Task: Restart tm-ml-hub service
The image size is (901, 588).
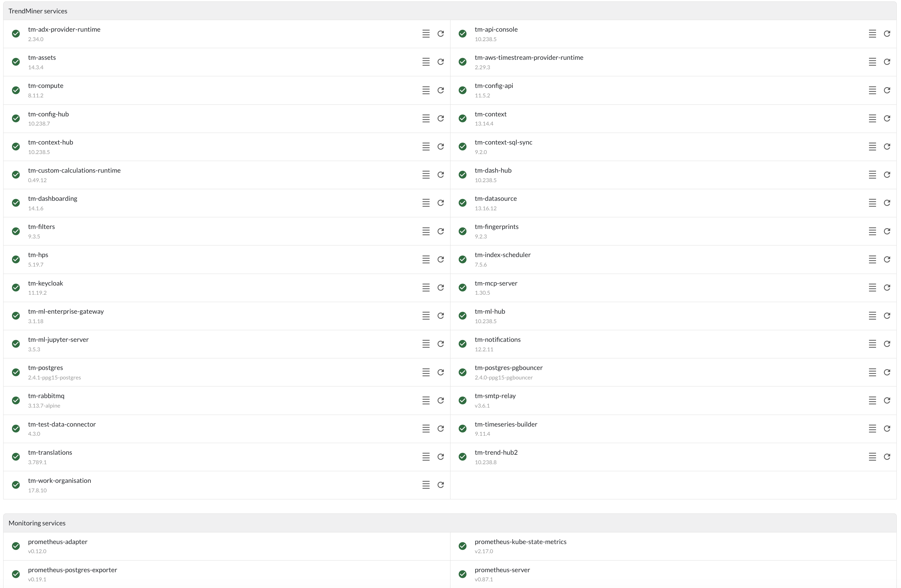Action: [x=887, y=315]
